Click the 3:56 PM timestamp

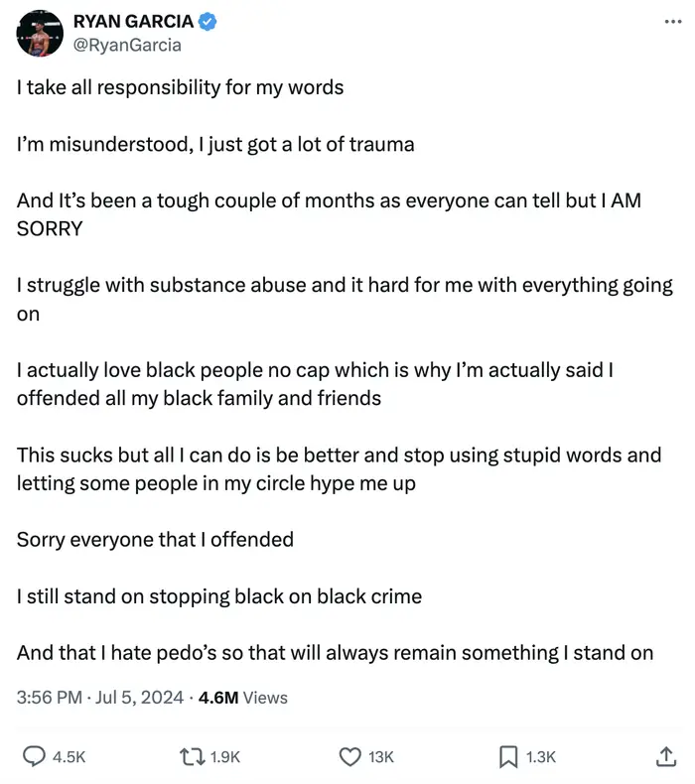coord(49,697)
